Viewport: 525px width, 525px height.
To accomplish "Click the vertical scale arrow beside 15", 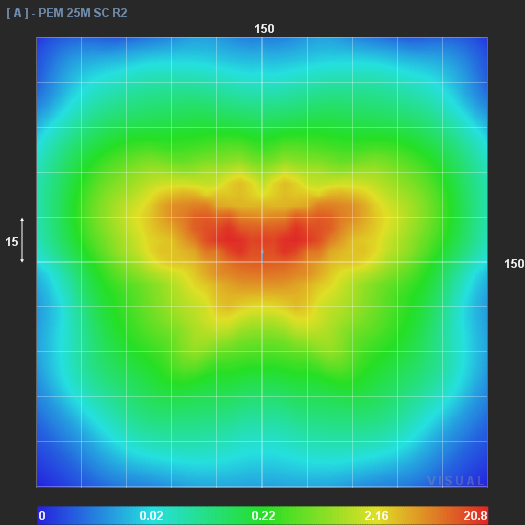I will 22,240.
